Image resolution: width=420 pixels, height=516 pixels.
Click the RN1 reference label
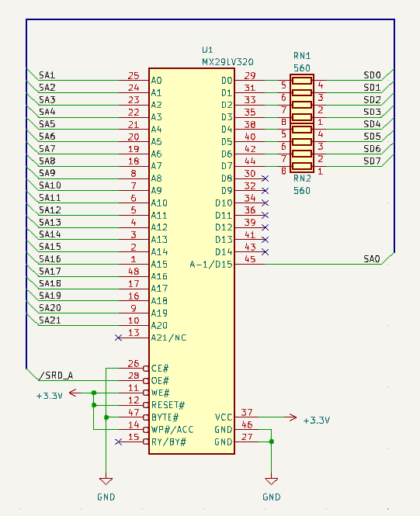coord(302,56)
